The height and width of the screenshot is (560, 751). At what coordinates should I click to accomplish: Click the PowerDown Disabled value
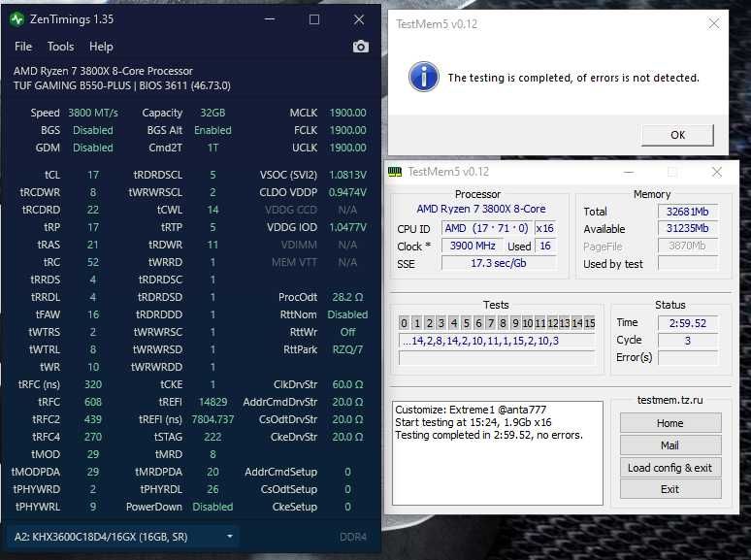[x=212, y=507]
